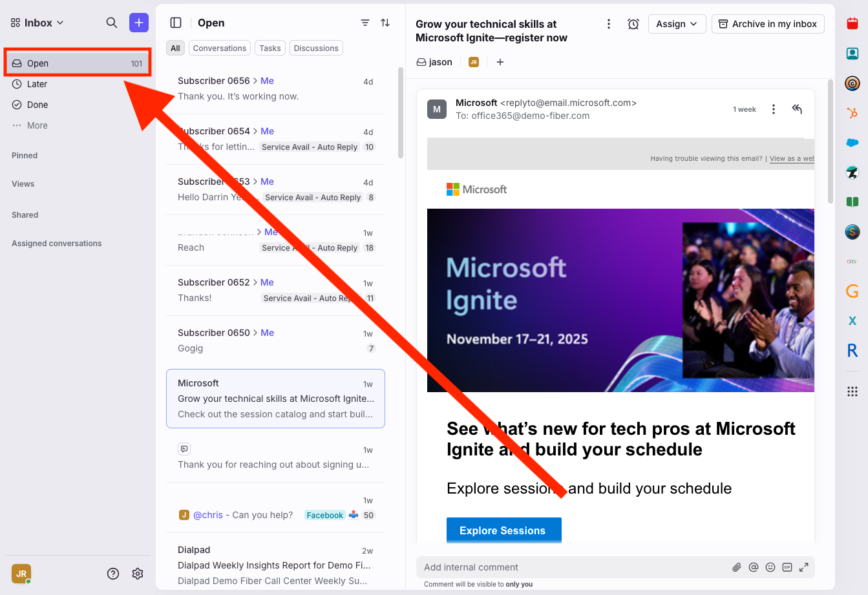The image size is (868, 595).
Task: Open conversation three-dot options menu
Action: point(608,24)
